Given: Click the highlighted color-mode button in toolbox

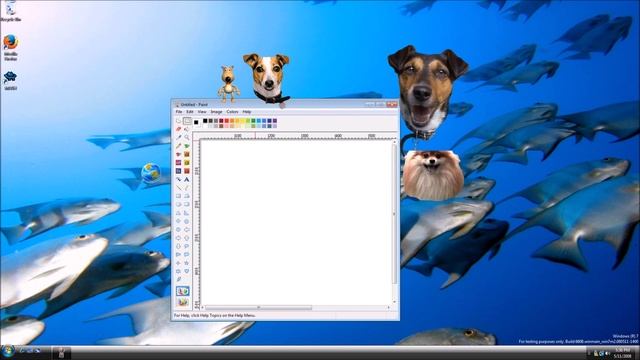Looking at the screenshot, I should (x=182, y=291).
